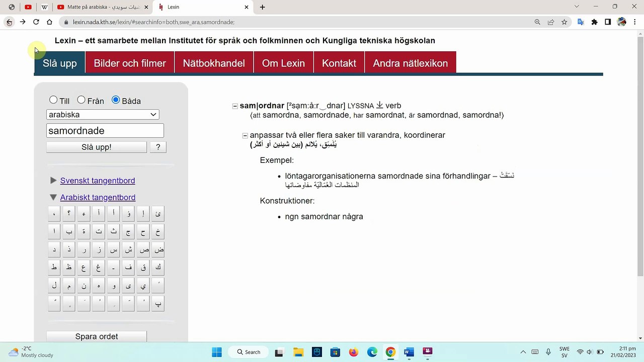Open the Slå upp navigation tab
This screenshot has height=362, width=644.
click(60, 63)
